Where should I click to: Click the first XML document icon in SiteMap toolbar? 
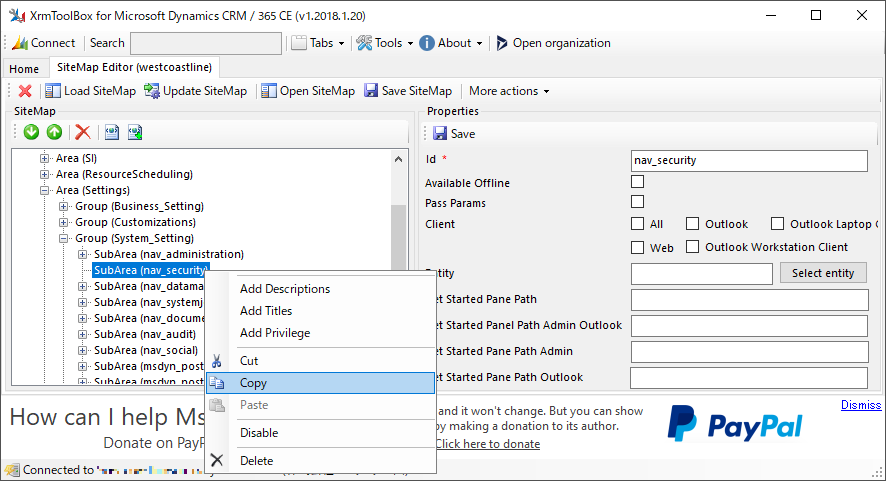pos(112,132)
